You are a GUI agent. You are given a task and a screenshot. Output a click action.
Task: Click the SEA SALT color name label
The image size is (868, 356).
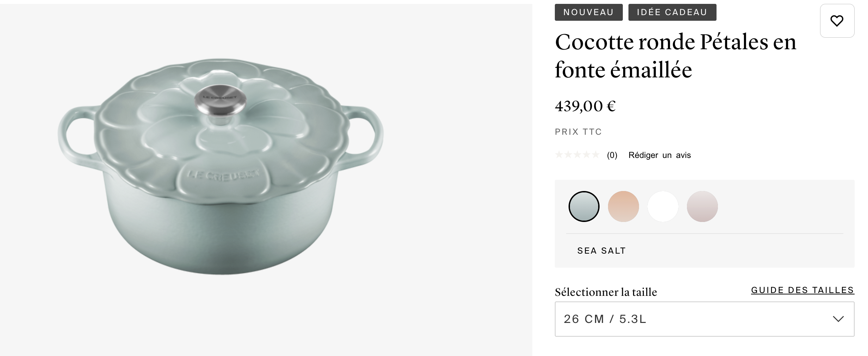(x=601, y=251)
